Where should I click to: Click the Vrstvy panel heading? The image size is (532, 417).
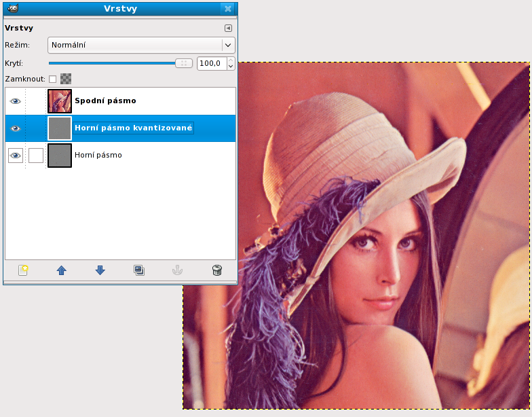tap(19, 29)
